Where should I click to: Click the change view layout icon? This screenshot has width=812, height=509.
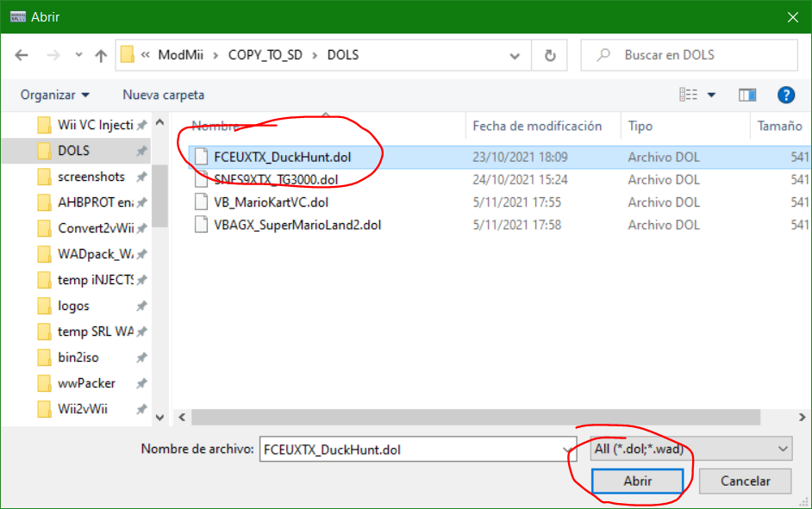point(689,95)
